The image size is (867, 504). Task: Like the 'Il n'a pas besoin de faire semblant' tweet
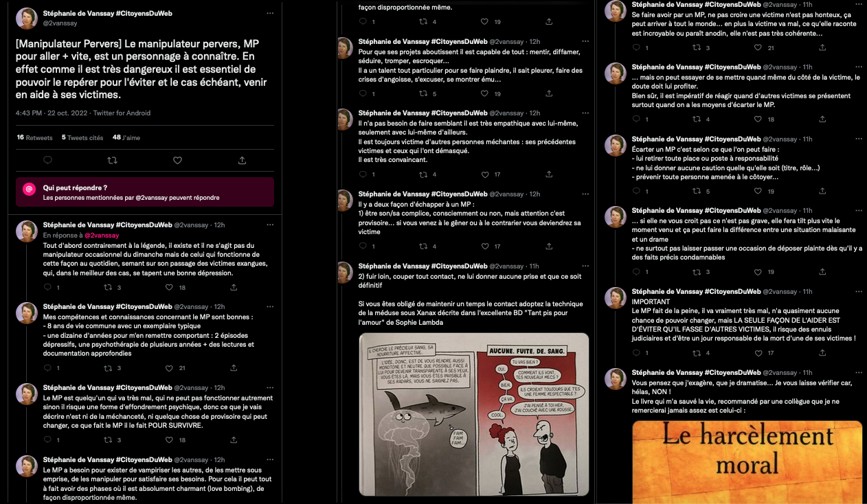coord(484,174)
